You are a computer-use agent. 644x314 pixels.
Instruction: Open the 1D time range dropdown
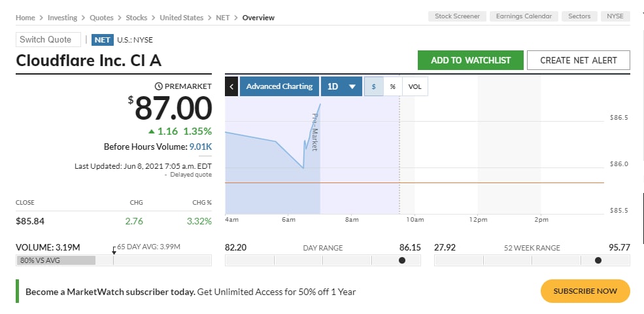(x=341, y=86)
